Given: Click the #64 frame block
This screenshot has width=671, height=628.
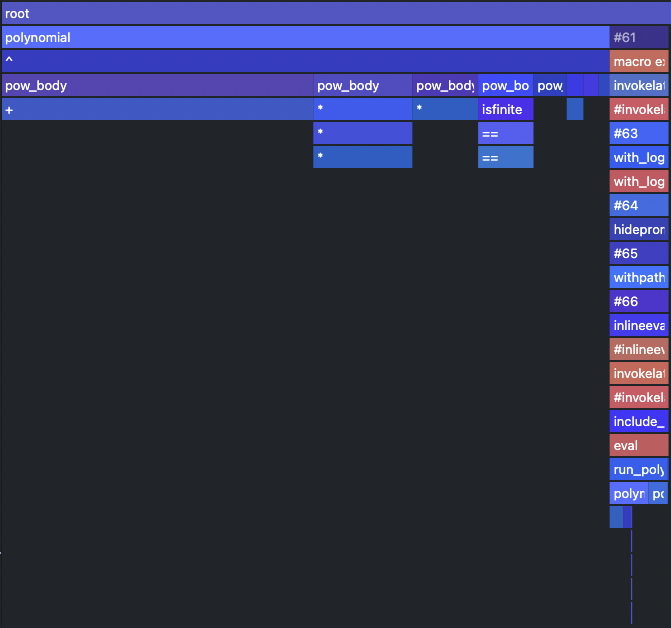Looking at the screenshot, I should click(x=639, y=205).
